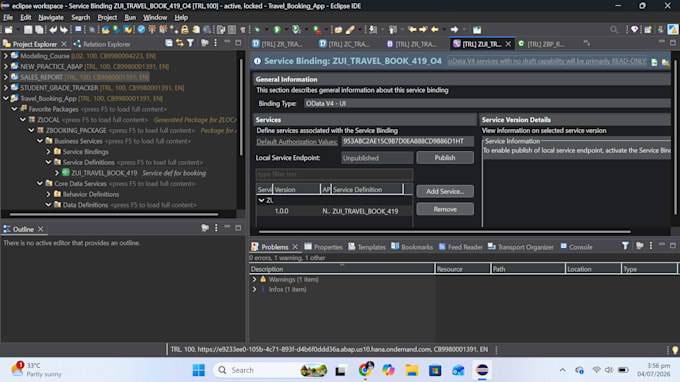Open the Default Authorization Values link
Screen dimensions: 680x382
click(297, 141)
